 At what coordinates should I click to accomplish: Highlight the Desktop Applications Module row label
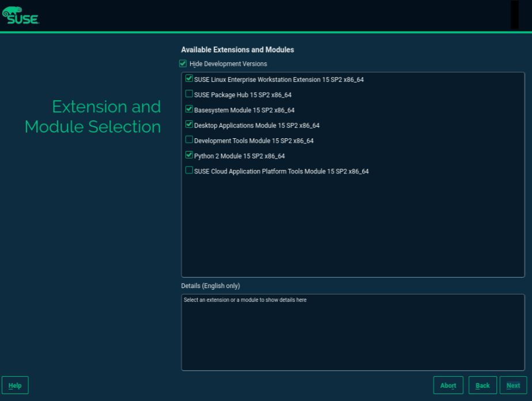click(x=256, y=126)
